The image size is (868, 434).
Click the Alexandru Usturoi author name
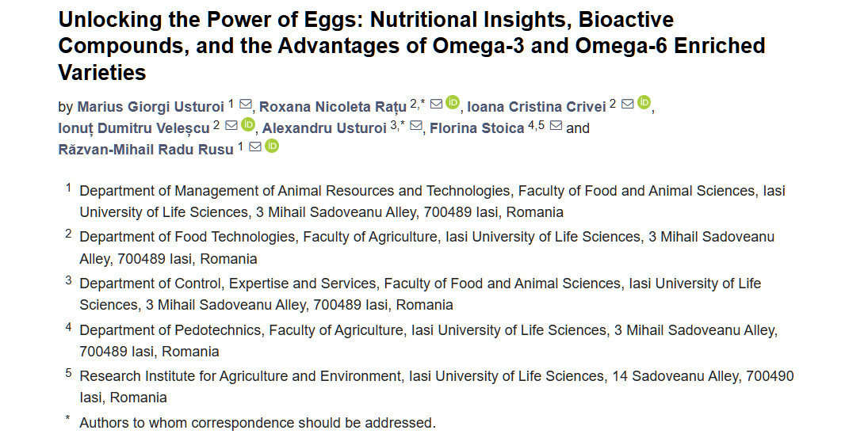[324, 128]
